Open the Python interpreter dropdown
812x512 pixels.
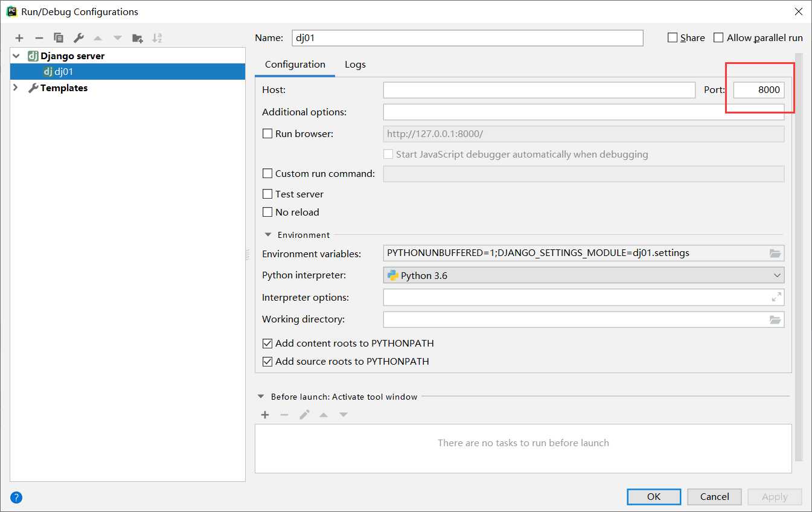click(x=583, y=275)
